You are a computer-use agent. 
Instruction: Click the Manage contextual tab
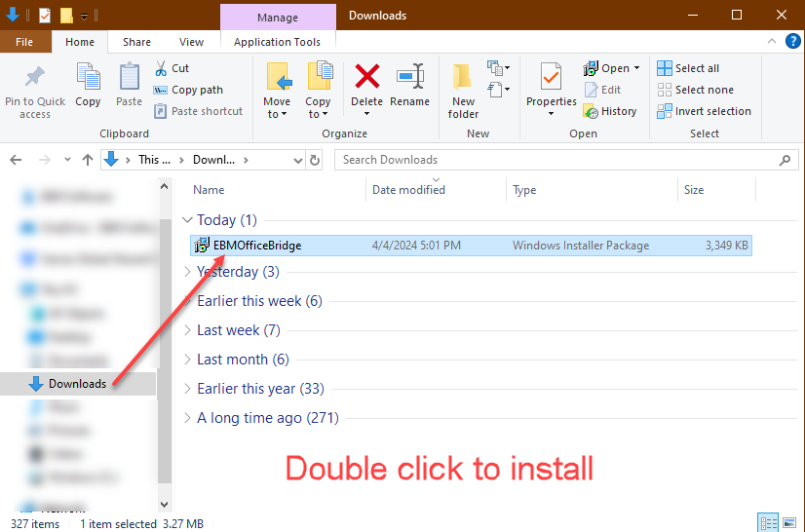pyautogui.click(x=278, y=17)
